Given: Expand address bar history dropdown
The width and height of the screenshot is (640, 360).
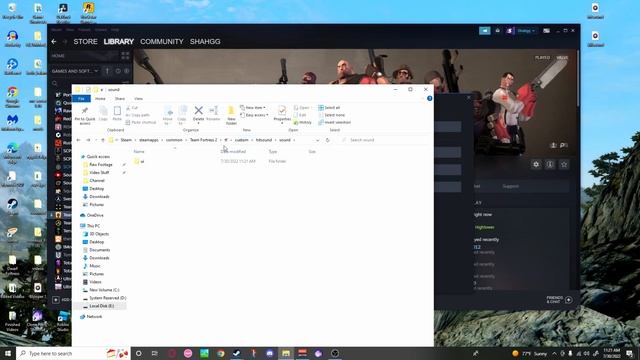Looking at the screenshot, I should 318,140.
